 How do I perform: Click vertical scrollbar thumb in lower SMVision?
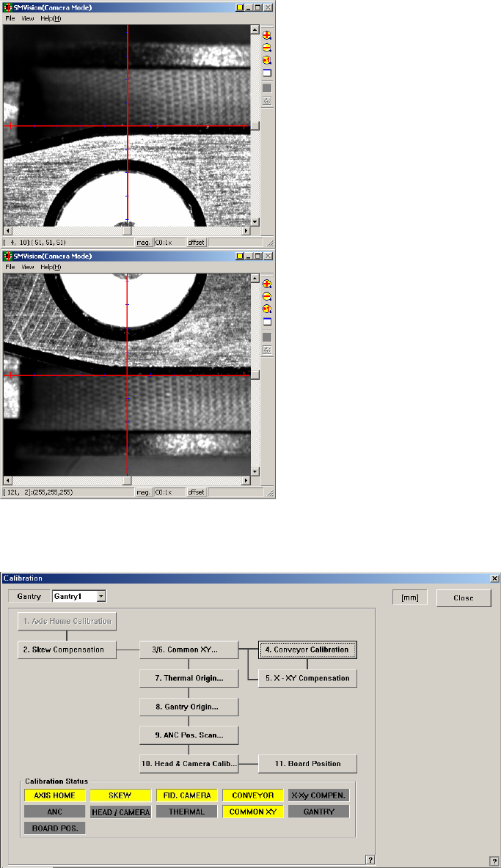click(255, 375)
